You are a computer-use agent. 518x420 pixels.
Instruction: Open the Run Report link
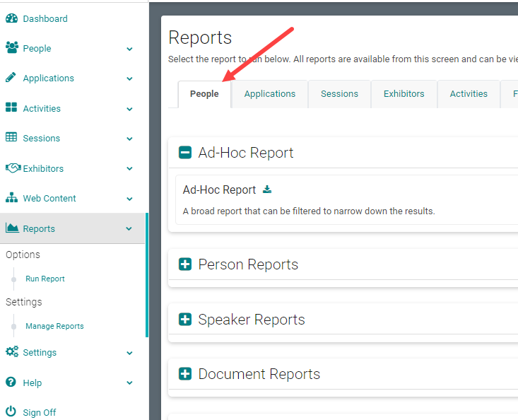45,279
